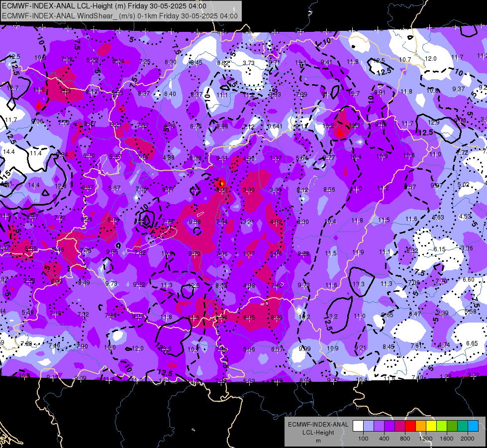The width and height of the screenshot is (487, 448).
Task: Click 'ECMWF-INDEX-ANAL' text in the legend box
Action: pos(318,425)
